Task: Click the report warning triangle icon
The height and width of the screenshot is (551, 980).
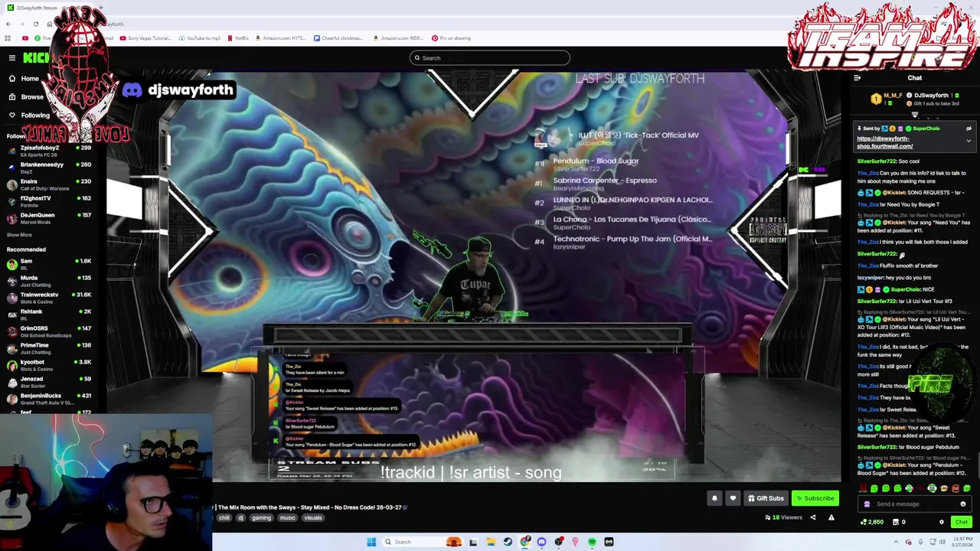Action: tap(831, 517)
